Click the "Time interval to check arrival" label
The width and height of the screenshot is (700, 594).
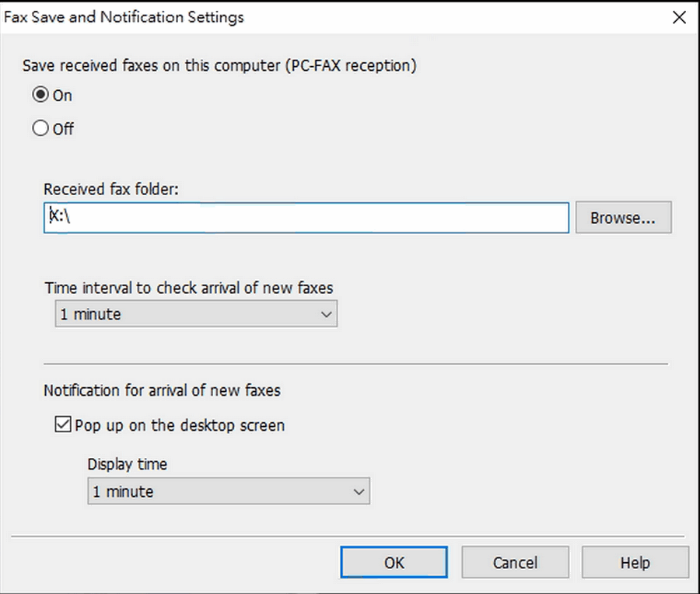coord(188,288)
